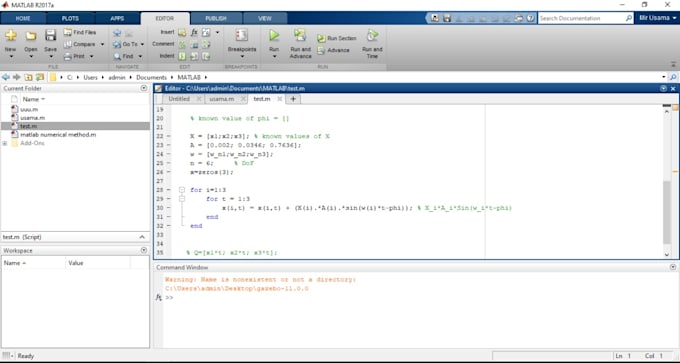Click the Go To button
The height and width of the screenshot is (363, 680).
coord(125,44)
